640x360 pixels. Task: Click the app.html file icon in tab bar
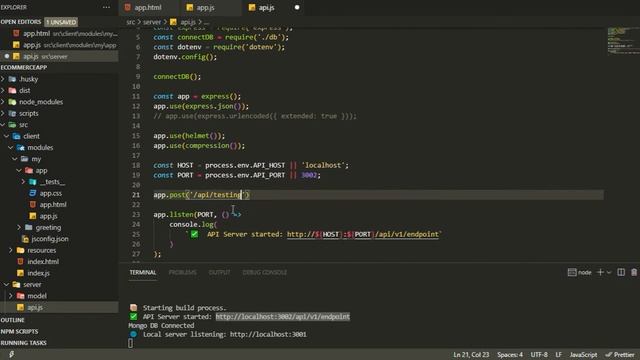pyautogui.click(x=128, y=7)
